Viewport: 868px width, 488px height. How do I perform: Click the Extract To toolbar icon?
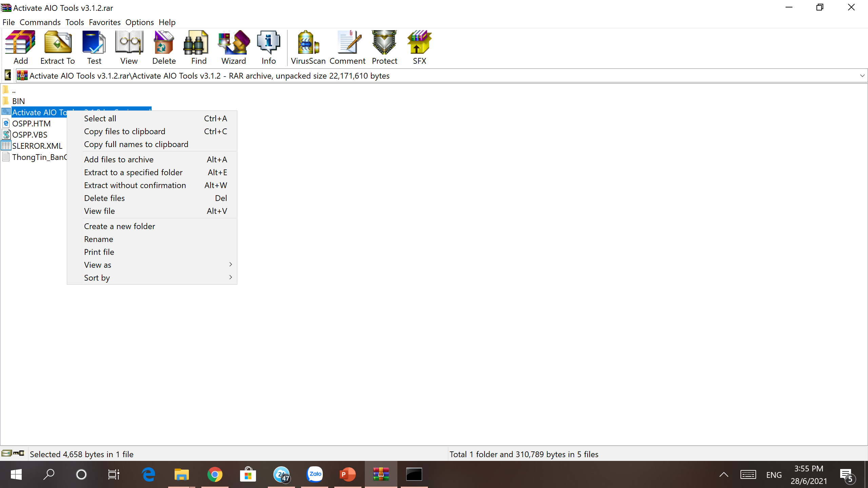58,47
